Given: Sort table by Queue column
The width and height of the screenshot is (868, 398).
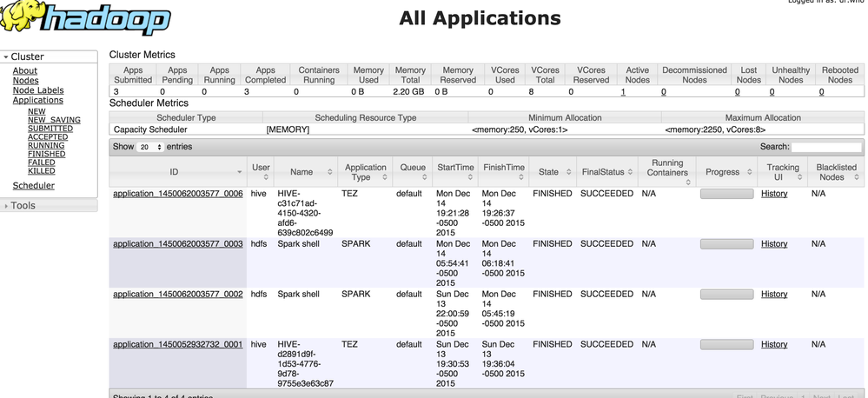Looking at the screenshot, I should pos(413,172).
